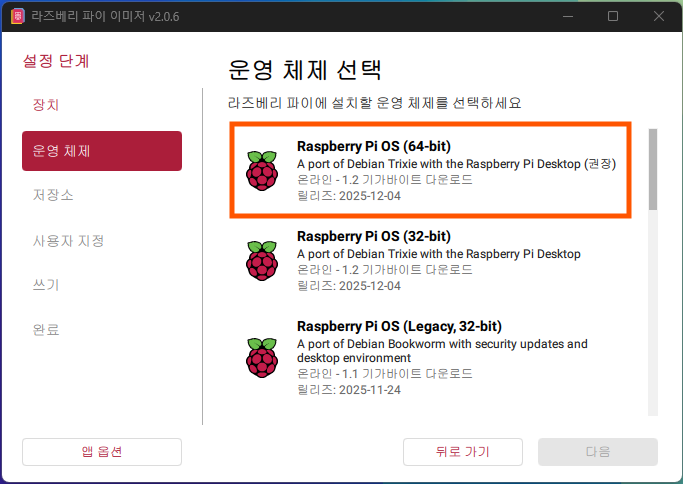The width and height of the screenshot is (683, 484).
Task: Click '온라인 - 1.1 기가바이트 다운로드' text
Action: tap(385, 373)
